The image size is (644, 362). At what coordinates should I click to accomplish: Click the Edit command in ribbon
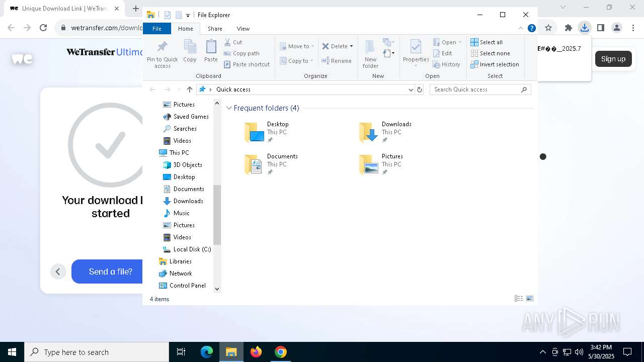pyautogui.click(x=443, y=53)
